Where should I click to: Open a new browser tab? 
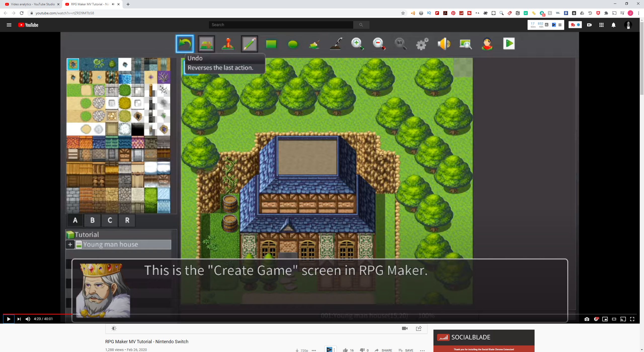(x=128, y=4)
